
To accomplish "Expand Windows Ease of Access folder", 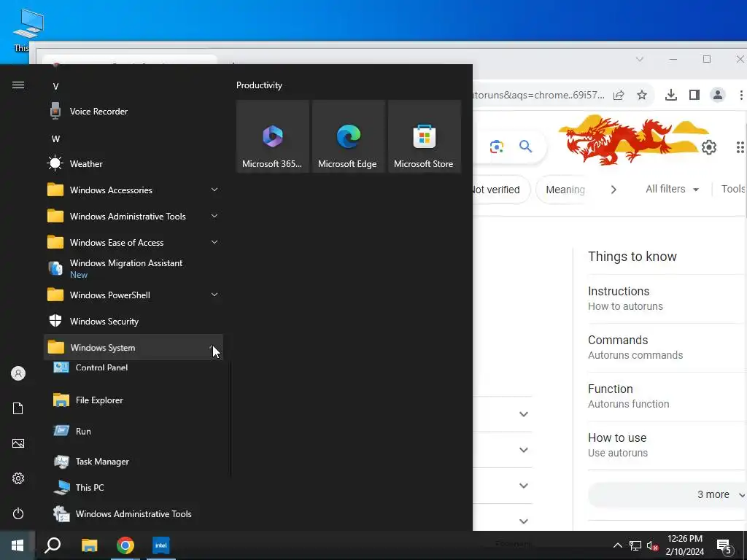I will coord(214,242).
